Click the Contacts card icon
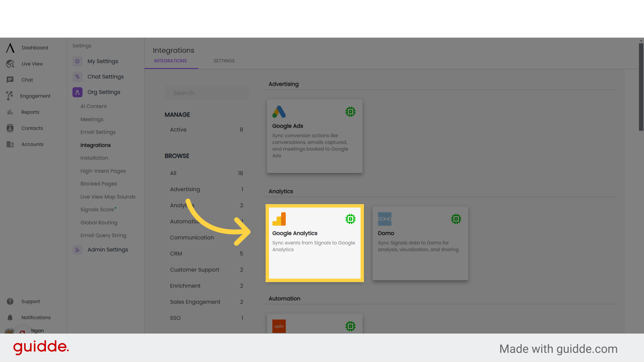Viewport: 644px width, 362px height. [10, 128]
